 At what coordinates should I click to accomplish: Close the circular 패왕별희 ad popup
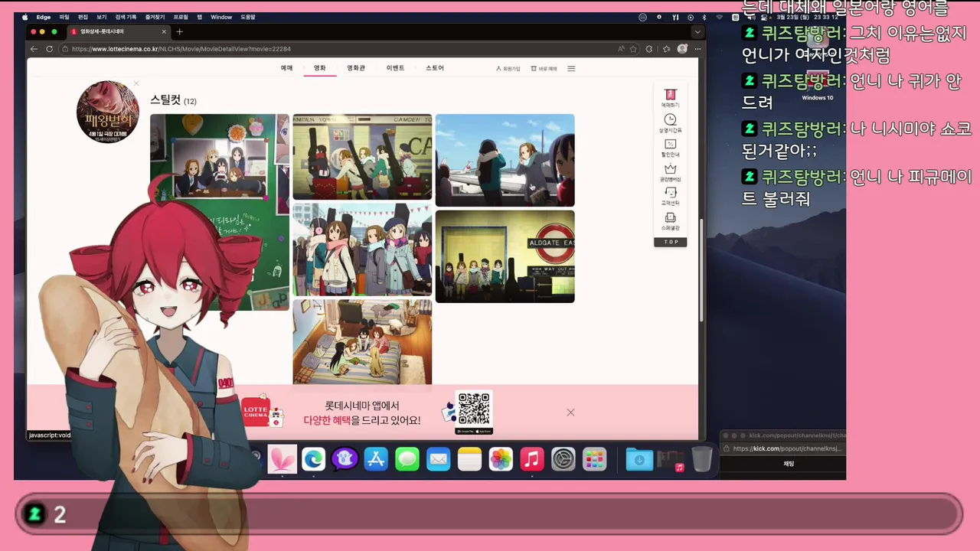pyautogui.click(x=136, y=83)
